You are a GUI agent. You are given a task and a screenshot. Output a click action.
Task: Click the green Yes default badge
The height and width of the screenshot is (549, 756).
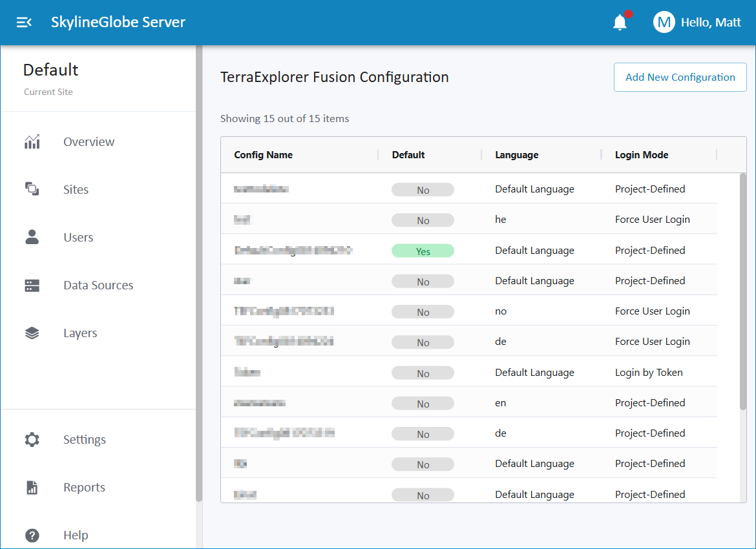423,251
